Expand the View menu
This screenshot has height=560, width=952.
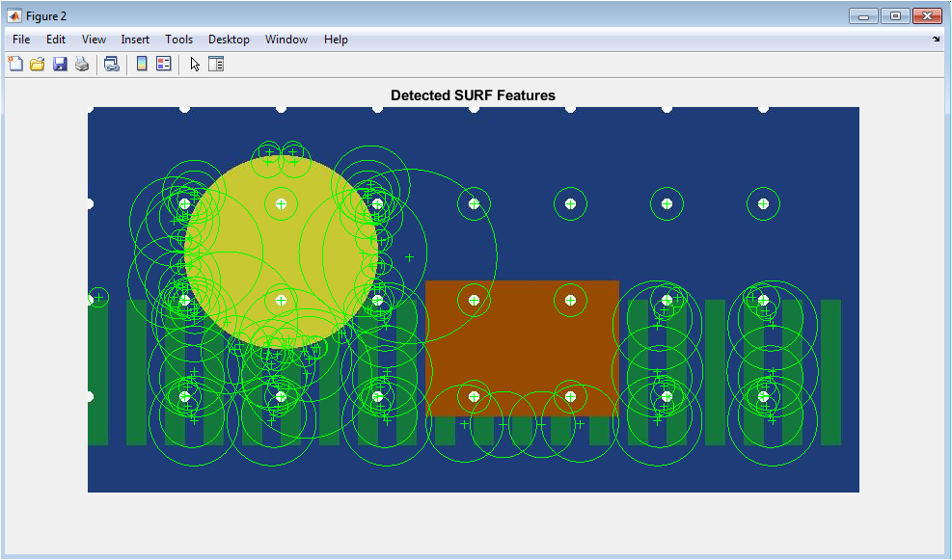click(94, 40)
